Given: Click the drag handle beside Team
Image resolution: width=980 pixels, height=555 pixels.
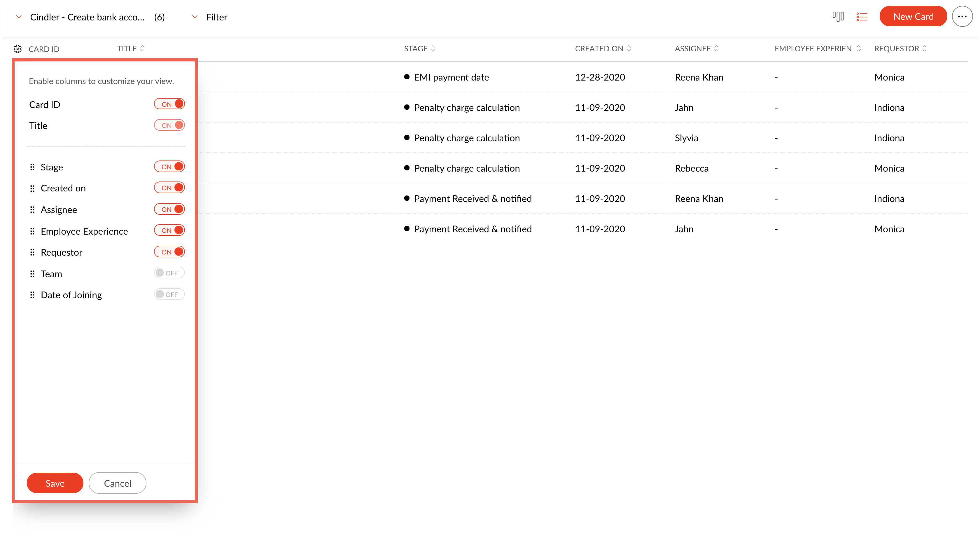Looking at the screenshot, I should pos(32,274).
